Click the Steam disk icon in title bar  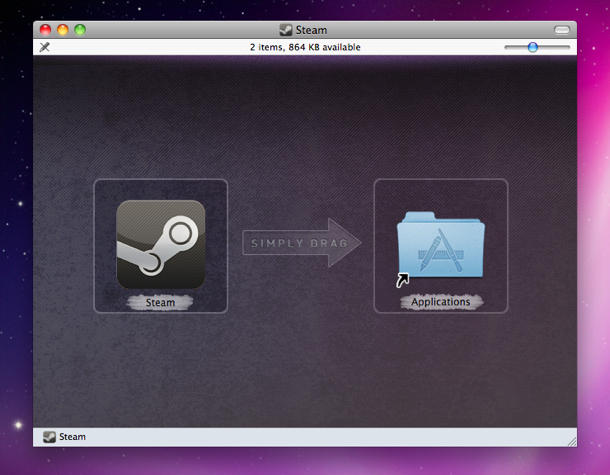coord(285,30)
